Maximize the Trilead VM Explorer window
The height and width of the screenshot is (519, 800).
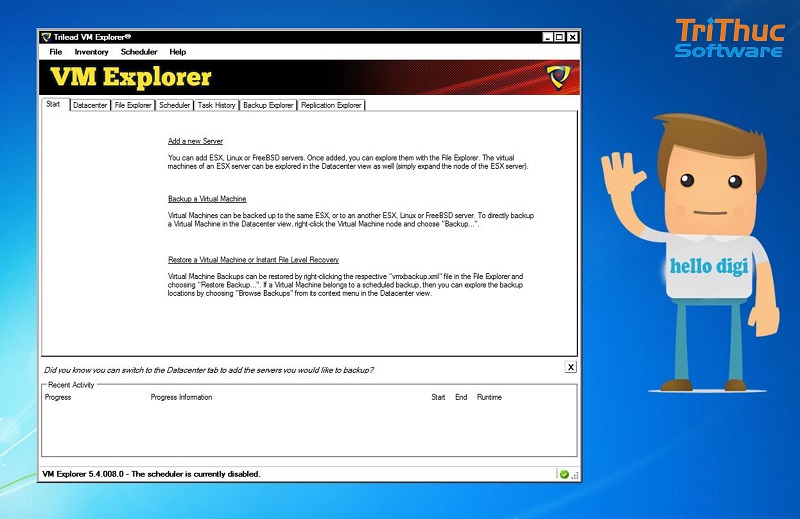point(559,37)
